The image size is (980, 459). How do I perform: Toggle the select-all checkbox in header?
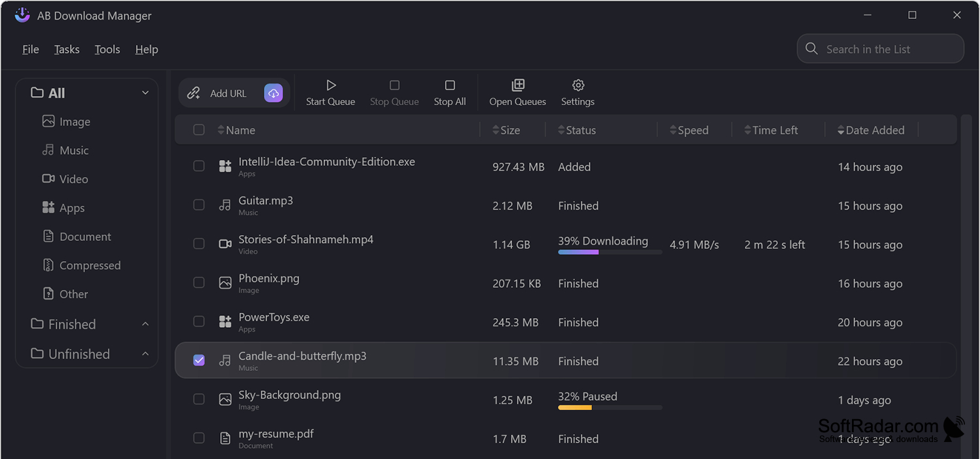click(x=199, y=130)
